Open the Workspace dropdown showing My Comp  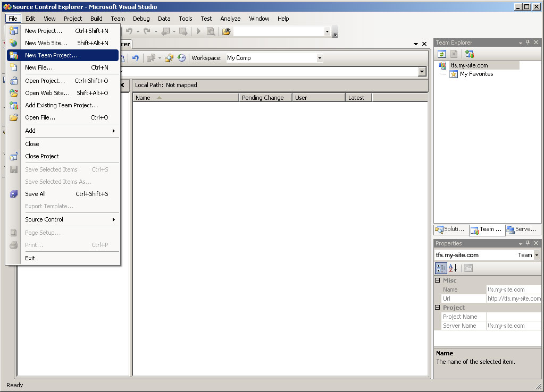(x=320, y=58)
